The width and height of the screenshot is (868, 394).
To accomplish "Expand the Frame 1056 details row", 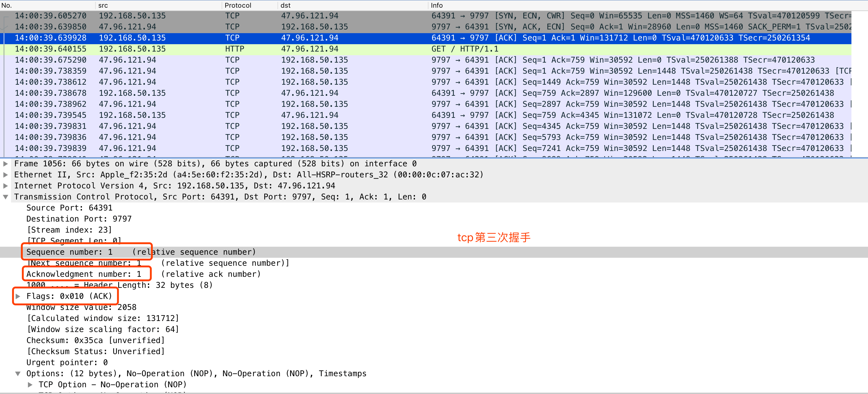I will tap(6, 164).
